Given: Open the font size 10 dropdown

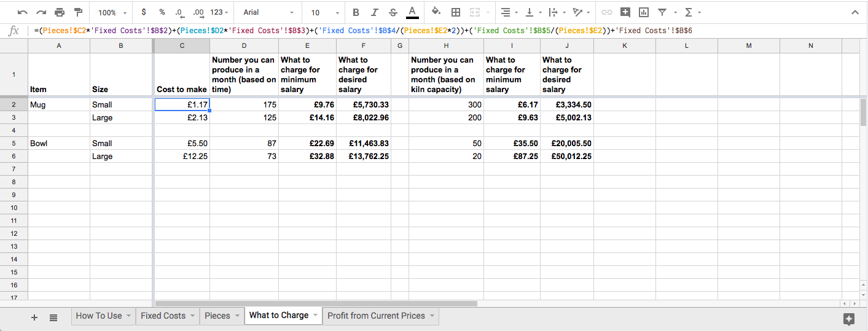Looking at the screenshot, I should (325, 12).
